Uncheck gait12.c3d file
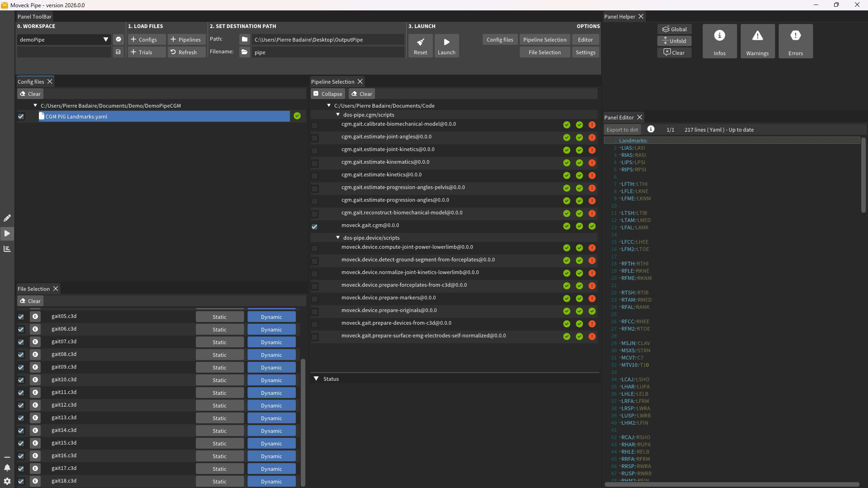Viewport: 868px width, 488px height. tap(21, 405)
